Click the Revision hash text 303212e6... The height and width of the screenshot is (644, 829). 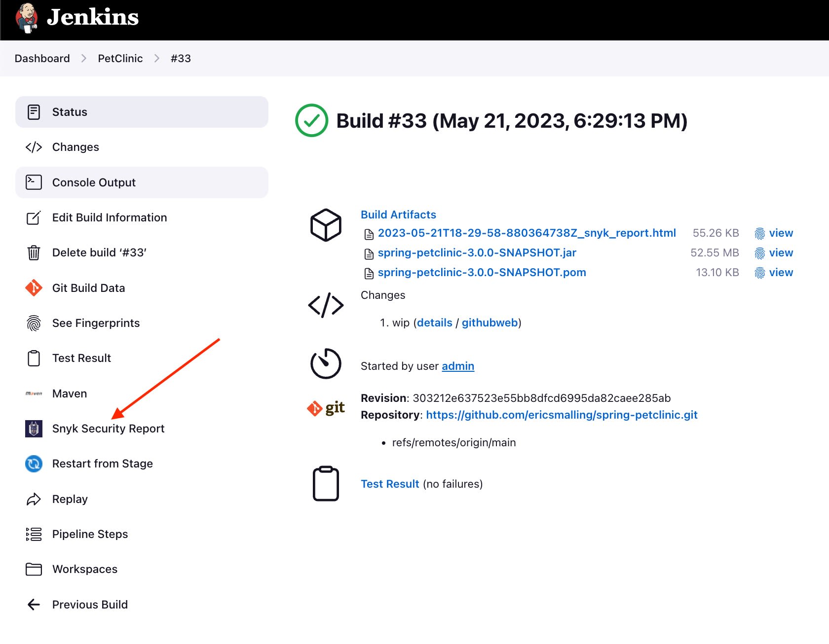click(x=542, y=398)
